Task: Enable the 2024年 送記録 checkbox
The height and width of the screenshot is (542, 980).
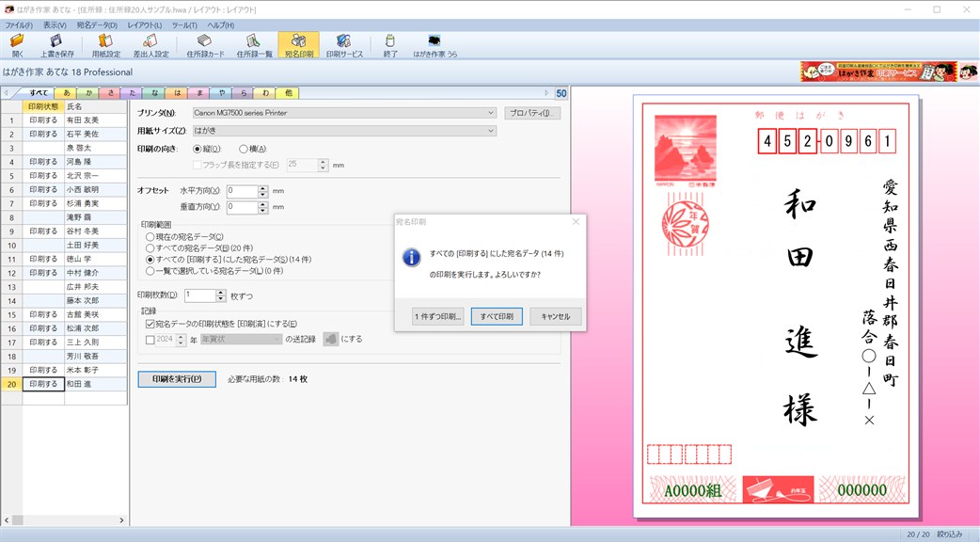Action: 150,340
